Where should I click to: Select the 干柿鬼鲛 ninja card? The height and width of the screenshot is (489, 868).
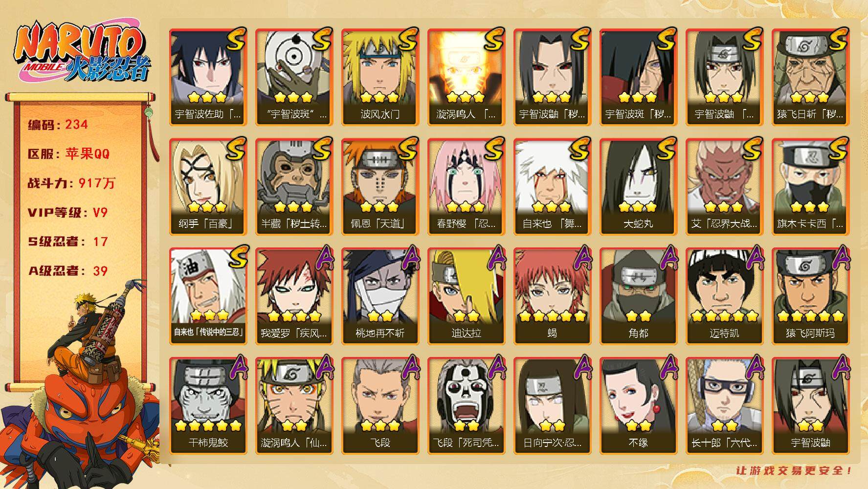point(208,405)
